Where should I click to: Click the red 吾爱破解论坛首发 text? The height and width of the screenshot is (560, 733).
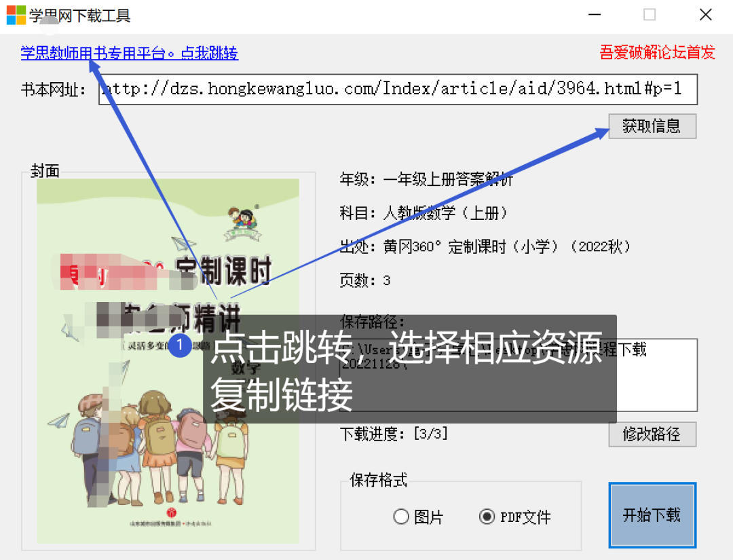click(x=657, y=52)
